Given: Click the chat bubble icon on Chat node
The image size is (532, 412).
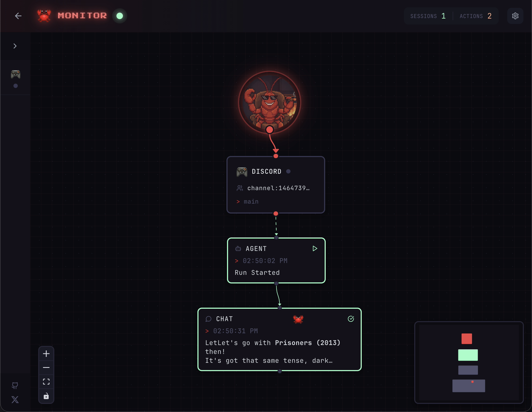Looking at the screenshot, I should 208,319.
